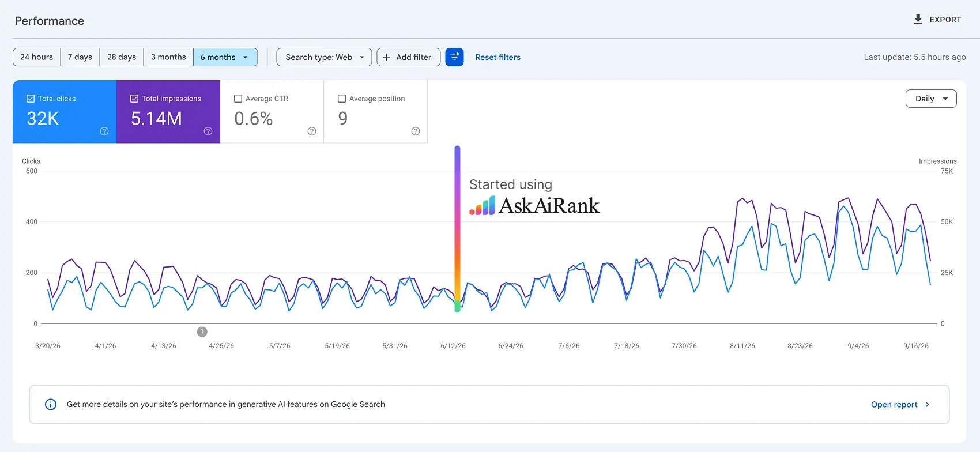
Task: Uncheck the Total impressions checkbox
Action: click(x=134, y=99)
